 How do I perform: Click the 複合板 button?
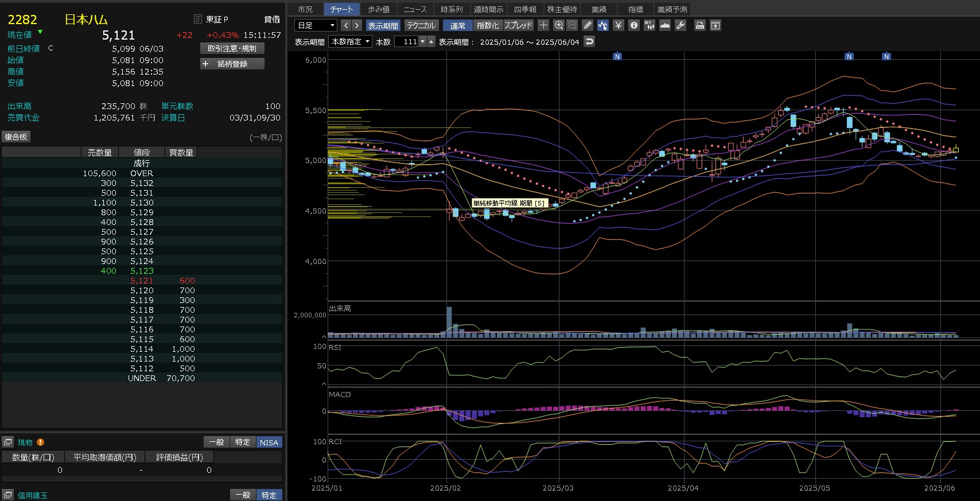(16, 137)
